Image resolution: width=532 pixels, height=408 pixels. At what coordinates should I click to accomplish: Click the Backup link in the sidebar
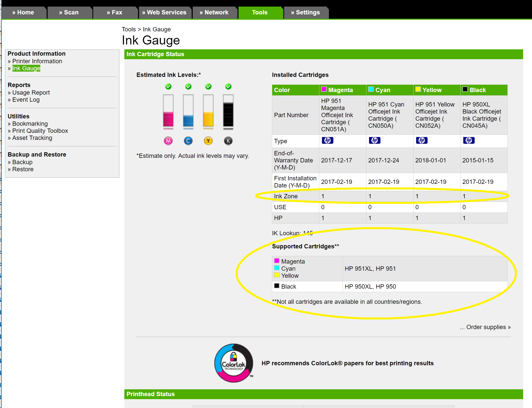tap(22, 162)
